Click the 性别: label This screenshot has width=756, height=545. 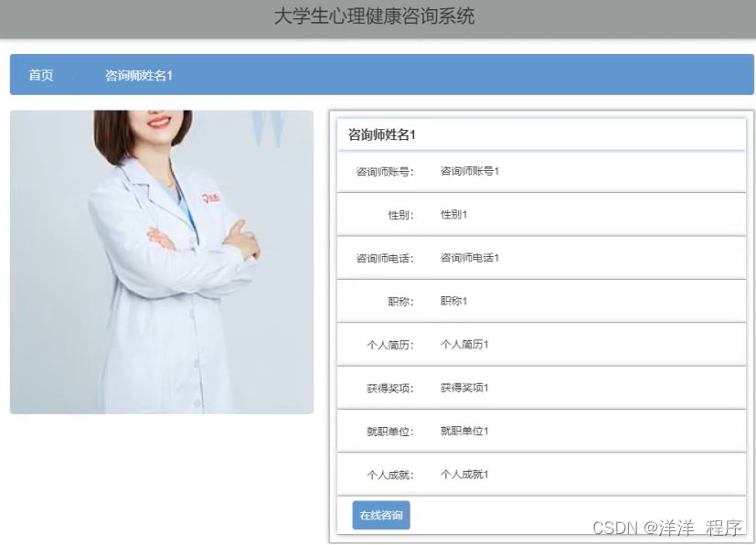pos(400,215)
